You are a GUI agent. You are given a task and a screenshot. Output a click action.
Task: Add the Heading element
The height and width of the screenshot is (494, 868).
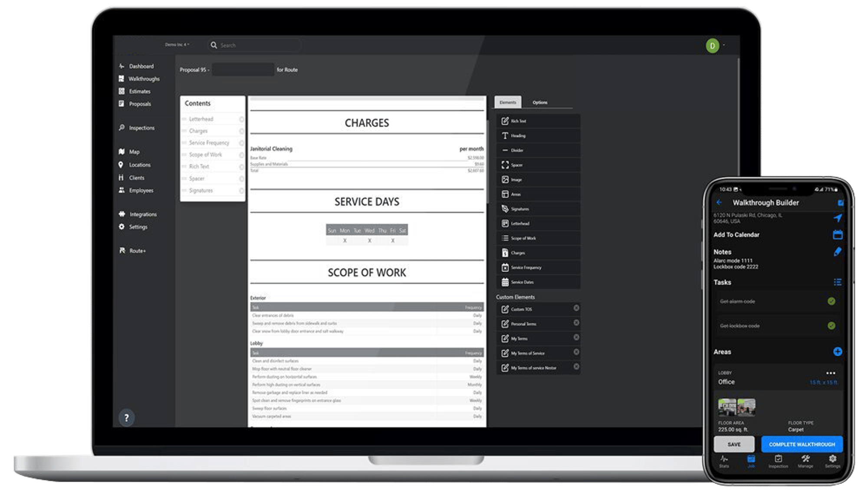coord(538,135)
